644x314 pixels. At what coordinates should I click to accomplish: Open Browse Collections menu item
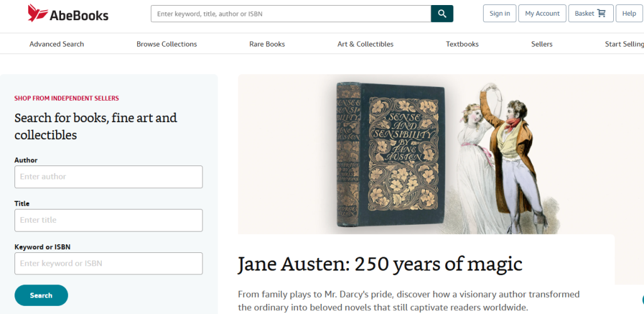167,44
